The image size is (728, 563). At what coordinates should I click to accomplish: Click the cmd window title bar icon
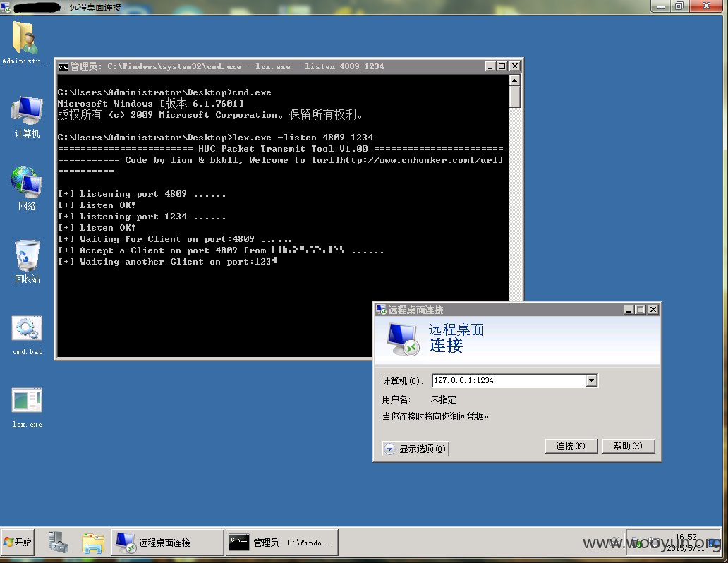tap(63, 67)
